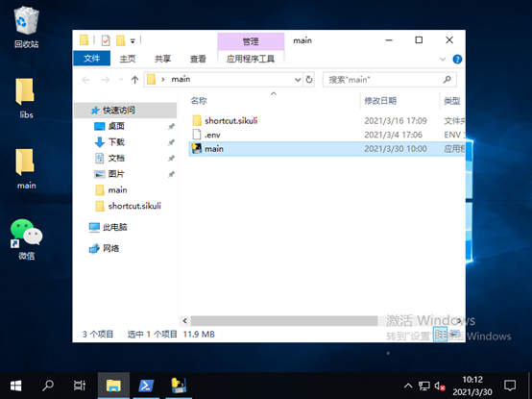Click the search magnifier icon

tap(447, 80)
